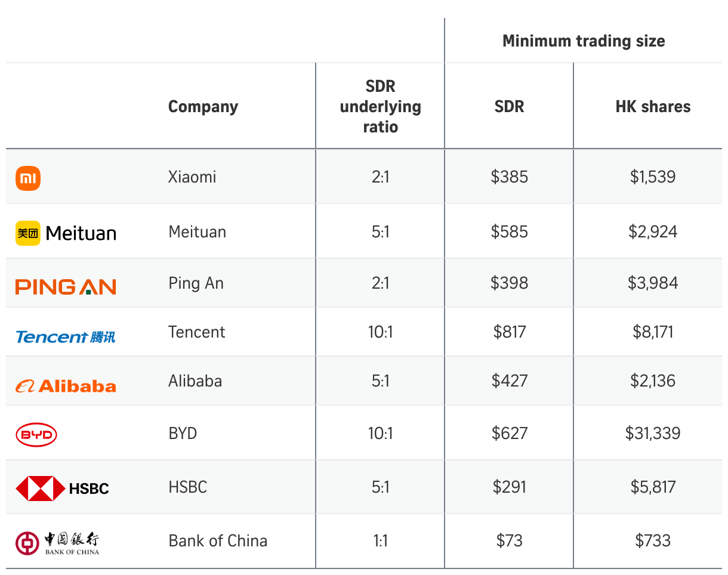This screenshot has height=575, width=728.
Task: Click Meituan's $585 SDR cell
Action: (x=509, y=231)
